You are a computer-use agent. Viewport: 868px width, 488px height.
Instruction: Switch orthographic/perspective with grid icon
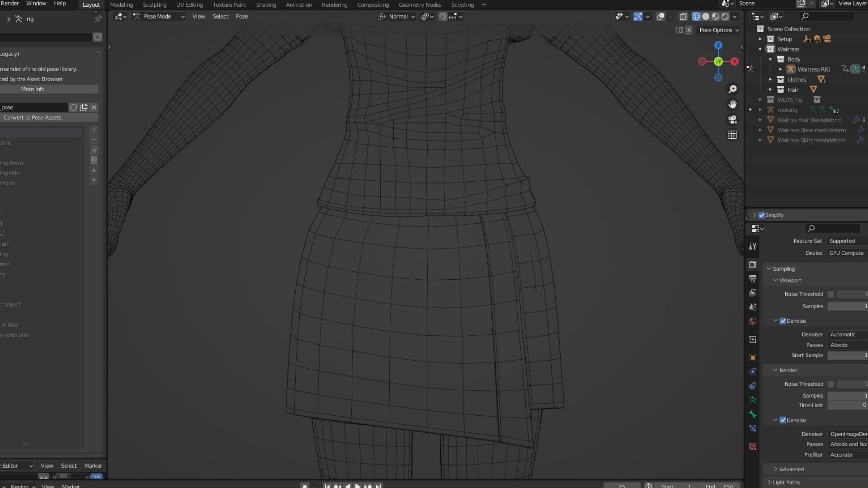tap(732, 135)
